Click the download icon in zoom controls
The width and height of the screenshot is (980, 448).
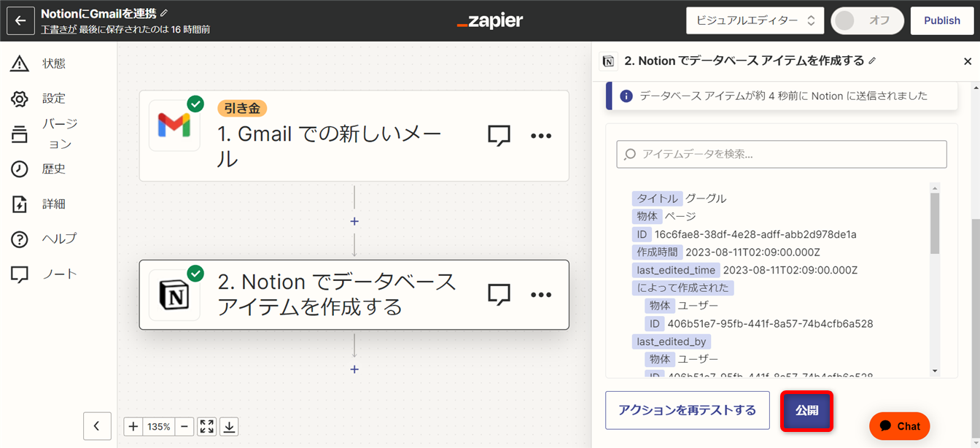(229, 427)
